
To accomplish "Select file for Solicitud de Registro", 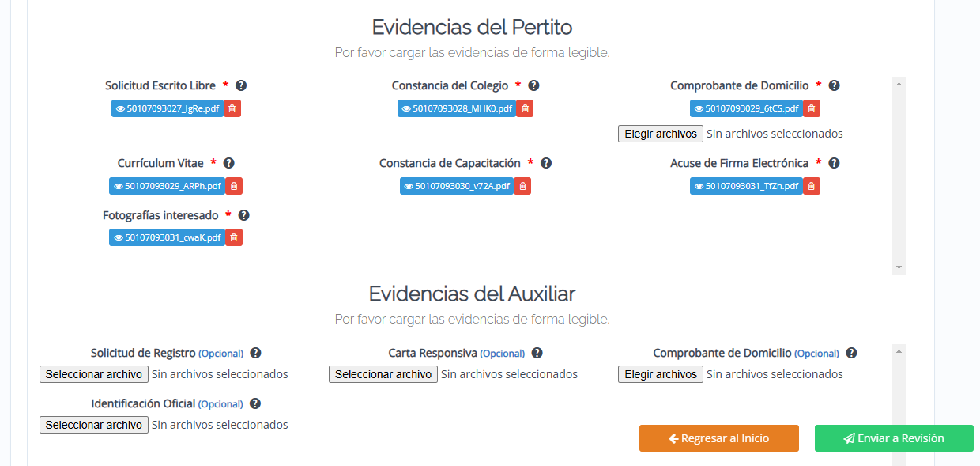I will 93,374.
